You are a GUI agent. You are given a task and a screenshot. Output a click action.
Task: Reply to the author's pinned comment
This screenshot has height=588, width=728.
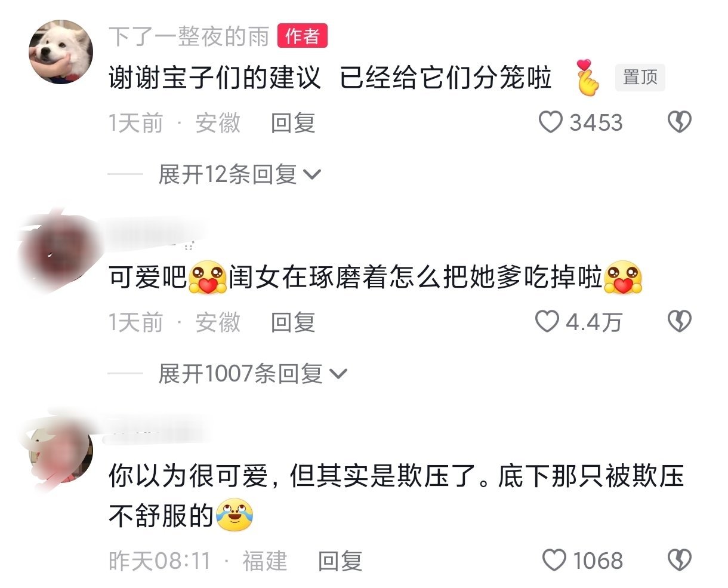click(x=293, y=123)
